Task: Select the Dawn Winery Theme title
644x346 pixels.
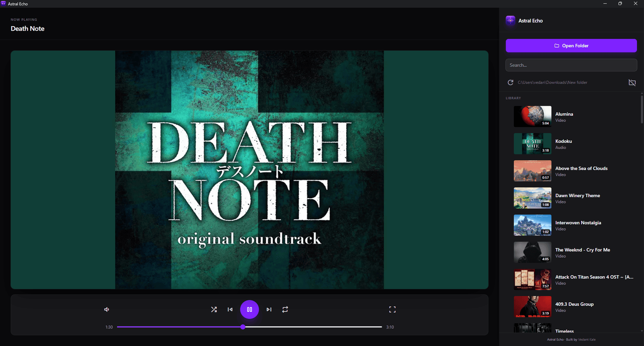Action: pos(578,196)
